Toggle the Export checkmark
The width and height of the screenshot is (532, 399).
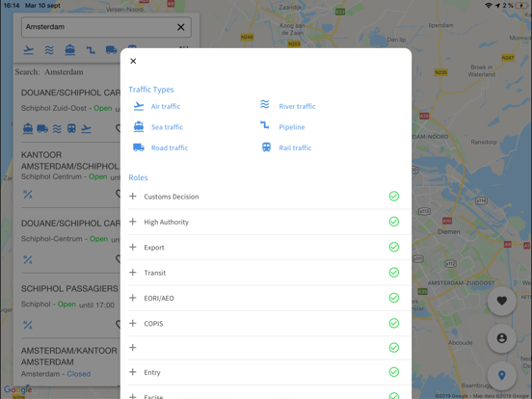point(394,247)
